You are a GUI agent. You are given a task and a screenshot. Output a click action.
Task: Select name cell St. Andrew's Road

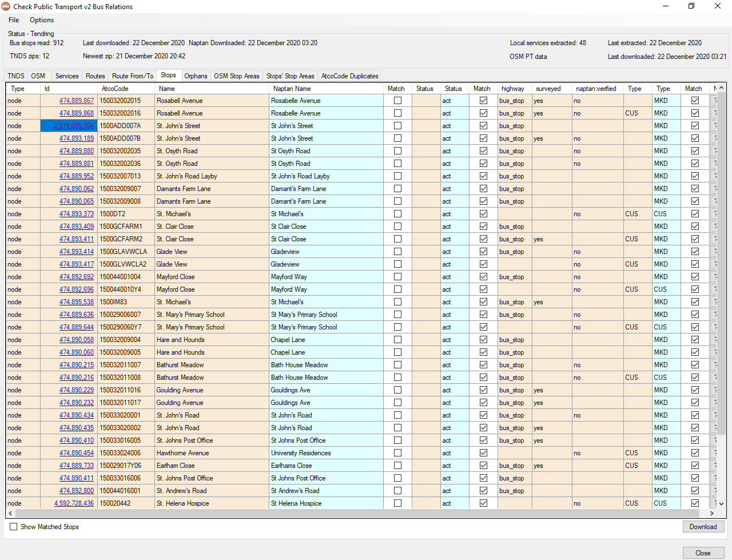[212, 491]
